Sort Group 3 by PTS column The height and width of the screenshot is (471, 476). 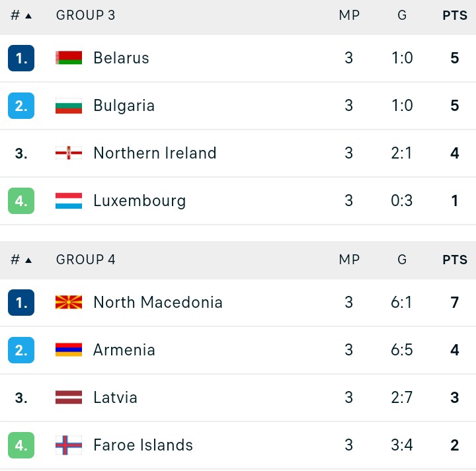click(455, 15)
